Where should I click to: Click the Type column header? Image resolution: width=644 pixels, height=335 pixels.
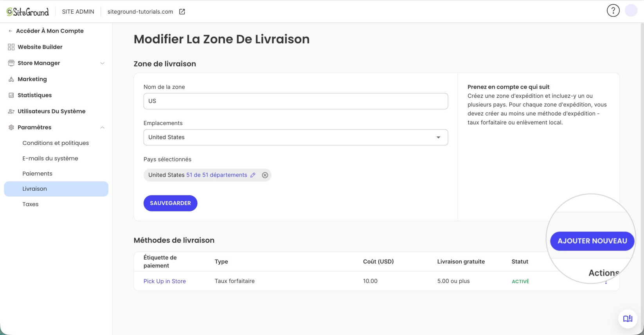pyautogui.click(x=221, y=262)
